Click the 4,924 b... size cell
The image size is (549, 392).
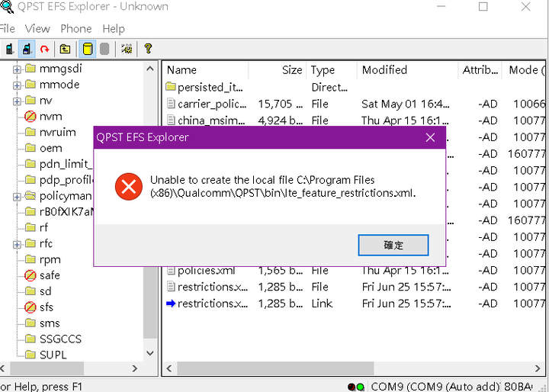click(x=280, y=120)
